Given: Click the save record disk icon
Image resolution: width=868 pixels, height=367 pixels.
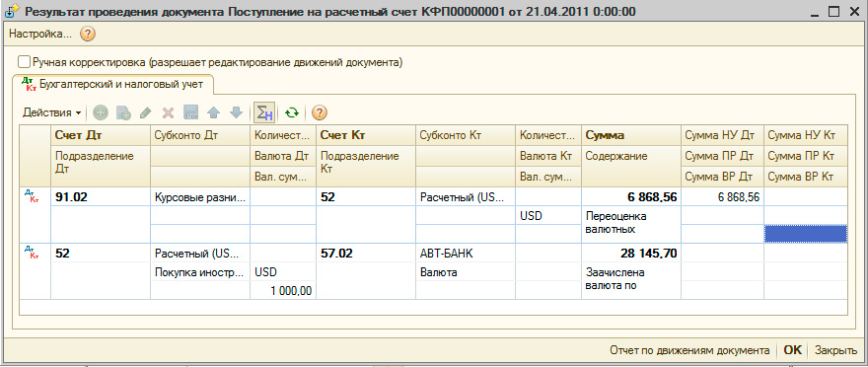Looking at the screenshot, I should coord(191,112).
